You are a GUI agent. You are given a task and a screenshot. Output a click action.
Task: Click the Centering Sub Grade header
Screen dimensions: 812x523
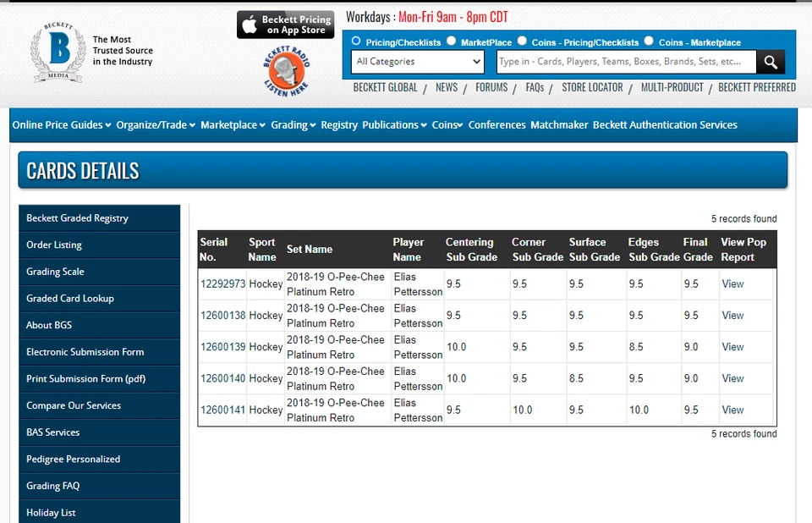[471, 250]
